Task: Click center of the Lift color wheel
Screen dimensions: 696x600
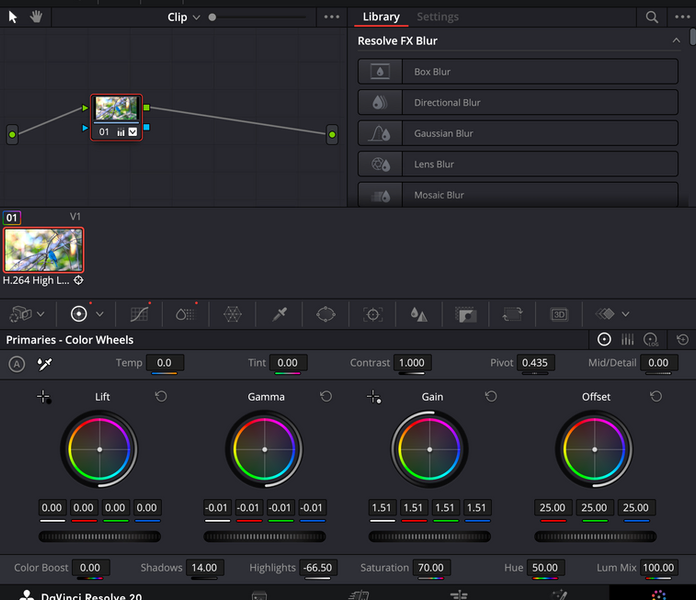Action: pyautogui.click(x=99, y=450)
